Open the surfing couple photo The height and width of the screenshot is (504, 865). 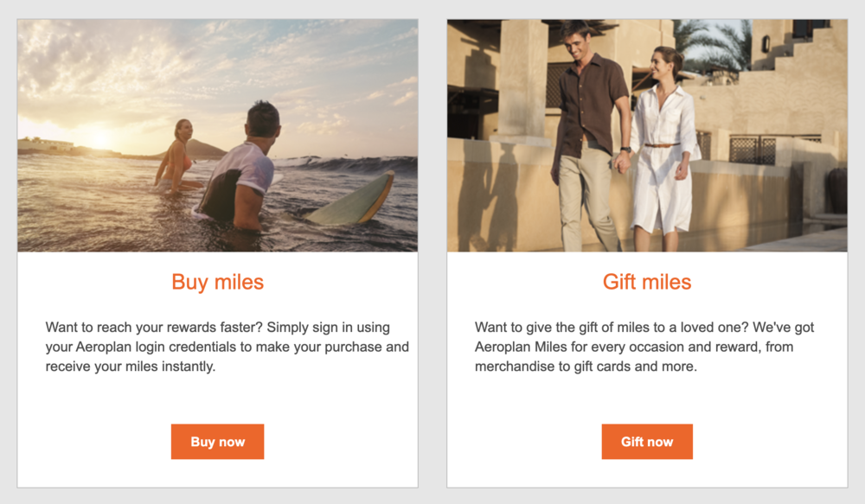(217, 136)
